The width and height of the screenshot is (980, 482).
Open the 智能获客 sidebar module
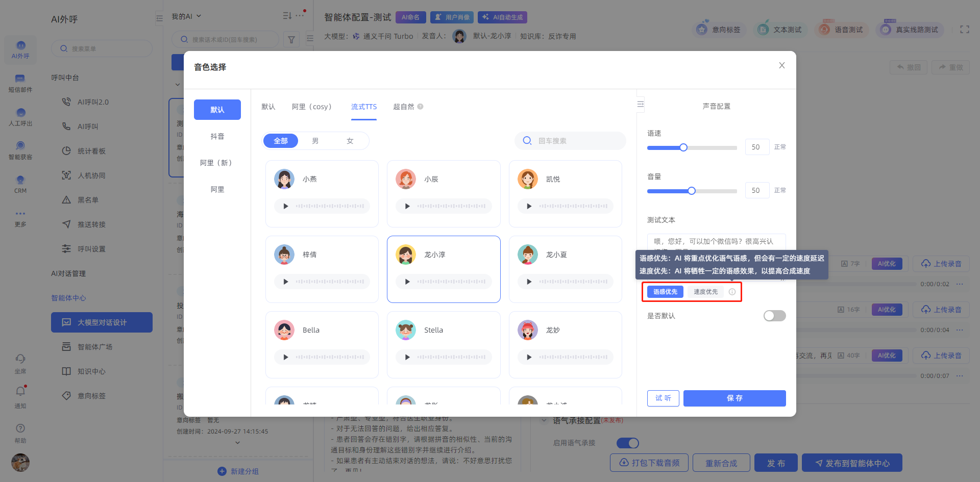pyautogui.click(x=20, y=150)
